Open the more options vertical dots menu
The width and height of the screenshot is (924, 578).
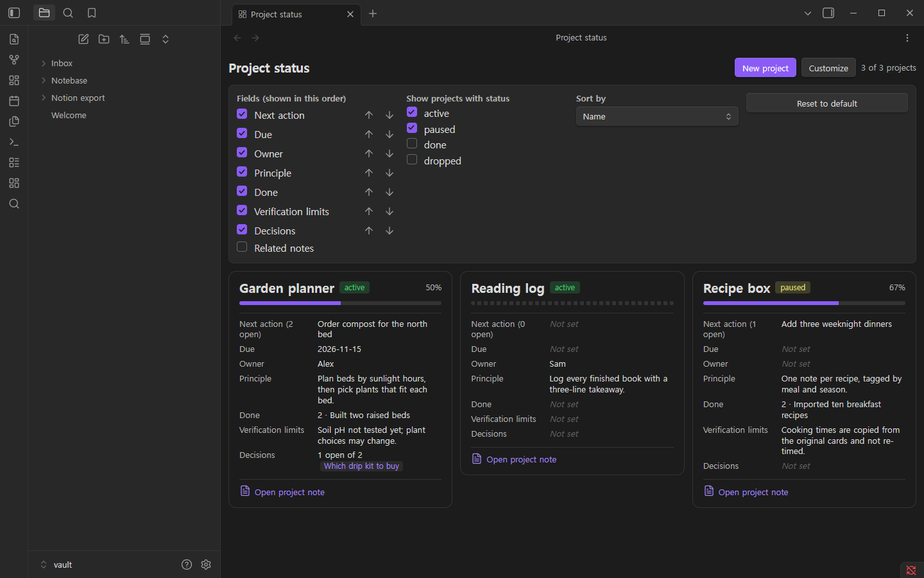907,38
